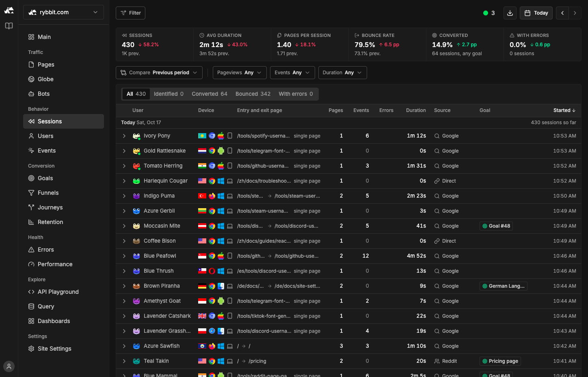Click the Filter button
Image resolution: width=588 pixels, height=377 pixels.
(x=130, y=13)
